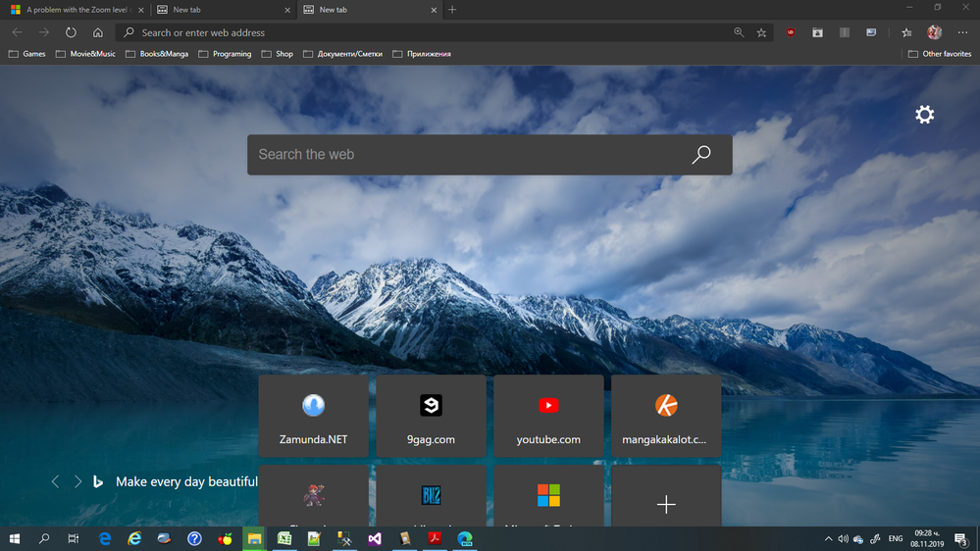Click the browser forward arrow
Screen dimensions: 980x551
(44, 32)
